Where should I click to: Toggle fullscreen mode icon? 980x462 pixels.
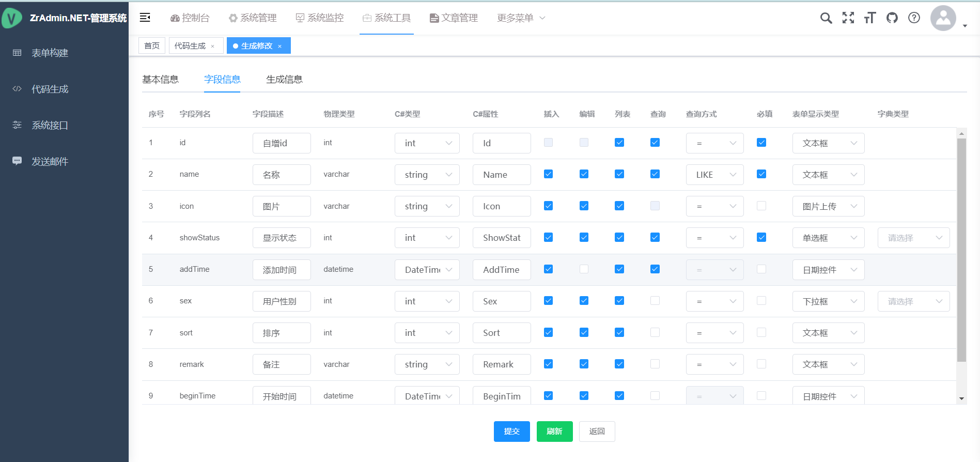[848, 18]
